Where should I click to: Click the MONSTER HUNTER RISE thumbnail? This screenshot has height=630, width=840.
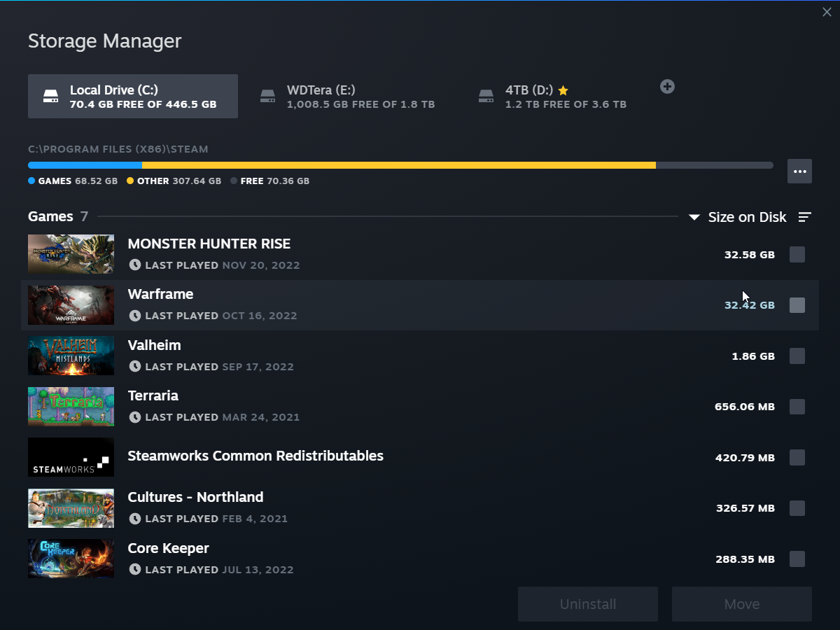(x=71, y=254)
